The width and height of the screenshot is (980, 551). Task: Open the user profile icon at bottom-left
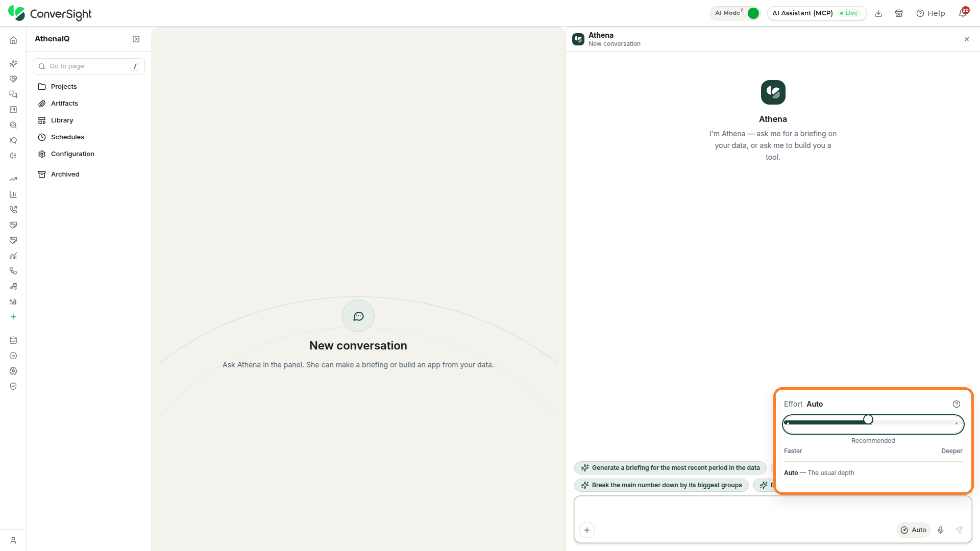coord(13,540)
